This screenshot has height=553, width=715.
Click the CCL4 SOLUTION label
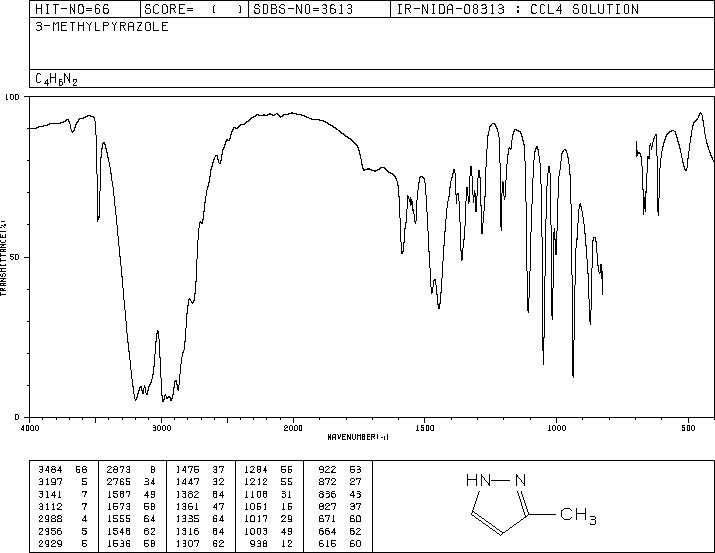pos(584,9)
